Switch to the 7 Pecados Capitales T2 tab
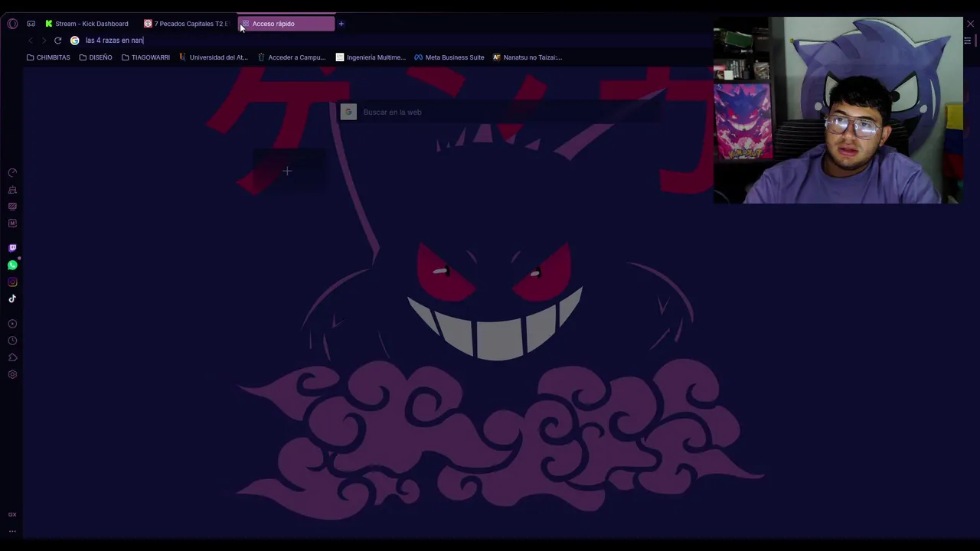 tap(188, 24)
